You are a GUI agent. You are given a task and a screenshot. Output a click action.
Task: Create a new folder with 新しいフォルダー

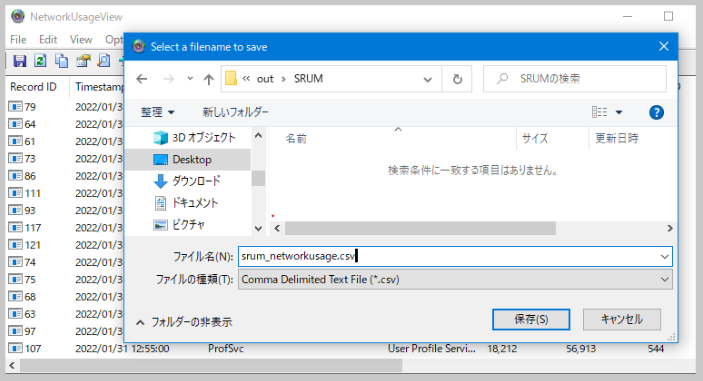[235, 112]
